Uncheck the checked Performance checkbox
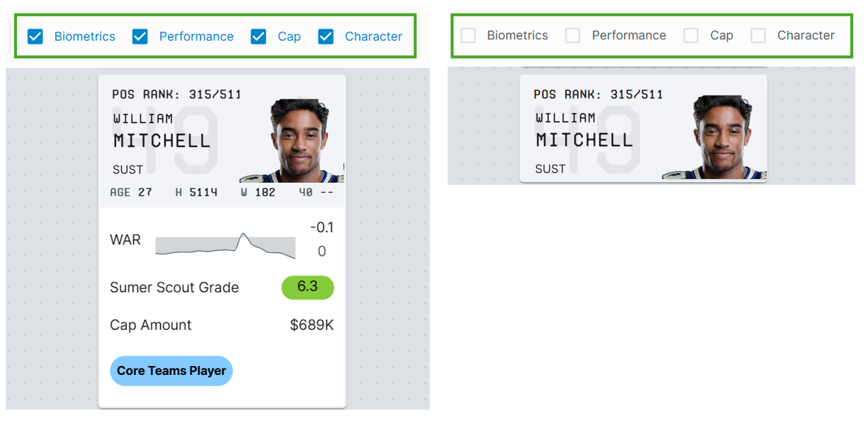Image resolution: width=868 pixels, height=423 pixels. pos(140,36)
